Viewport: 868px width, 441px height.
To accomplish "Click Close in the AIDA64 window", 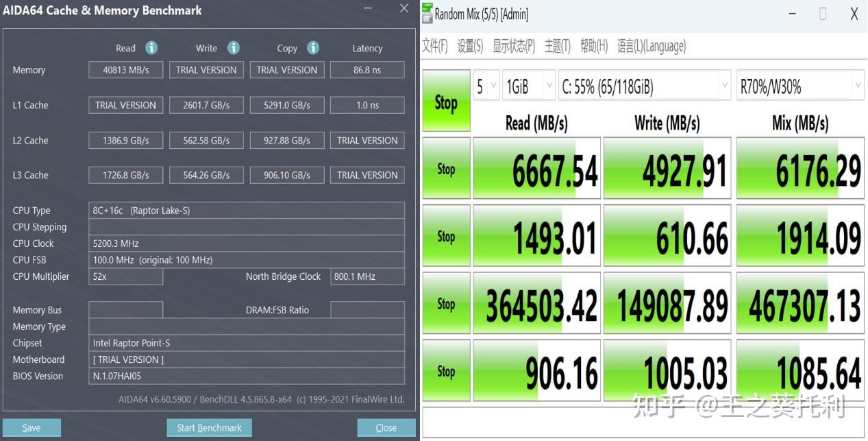I will coord(386,427).
